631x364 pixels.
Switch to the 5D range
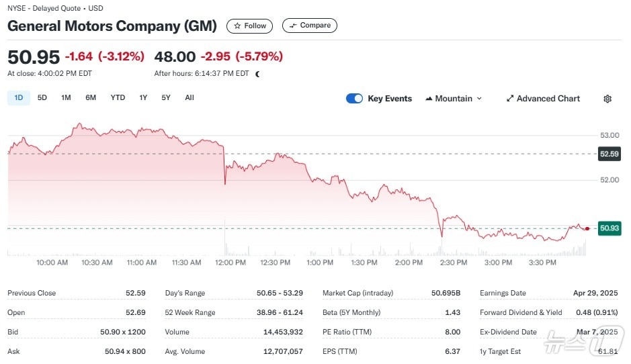coord(42,97)
